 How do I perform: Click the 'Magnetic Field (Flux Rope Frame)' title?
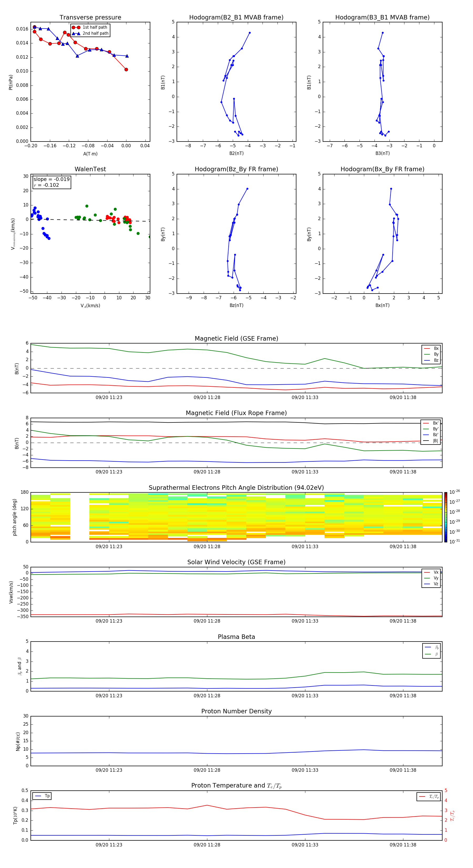tap(236, 413)
